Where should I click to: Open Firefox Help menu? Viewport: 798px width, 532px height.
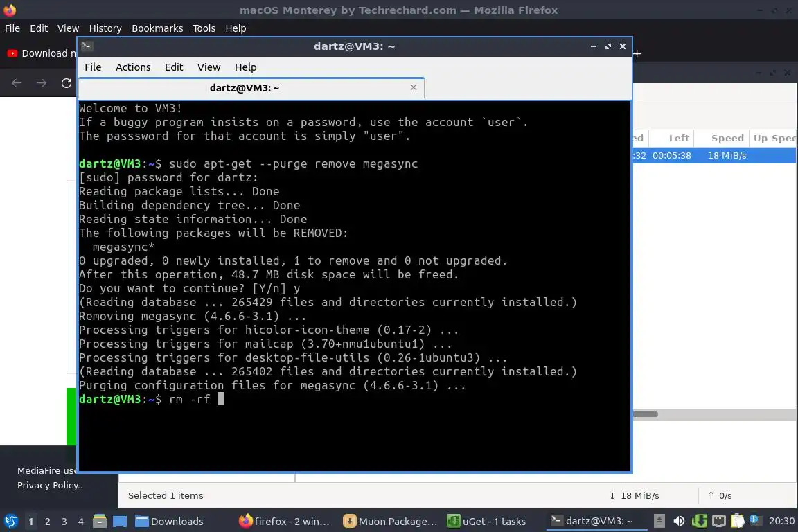[x=236, y=28]
